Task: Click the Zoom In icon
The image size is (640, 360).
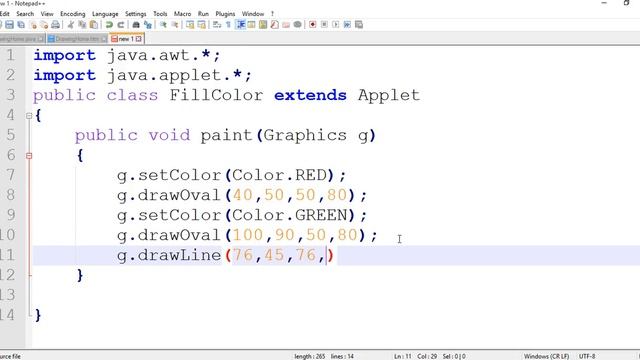Action: coord(163,25)
